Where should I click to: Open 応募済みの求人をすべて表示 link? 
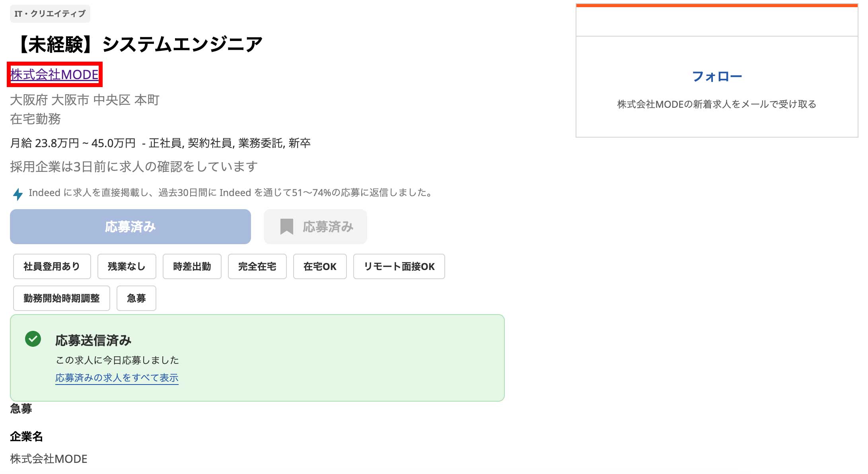(117, 378)
